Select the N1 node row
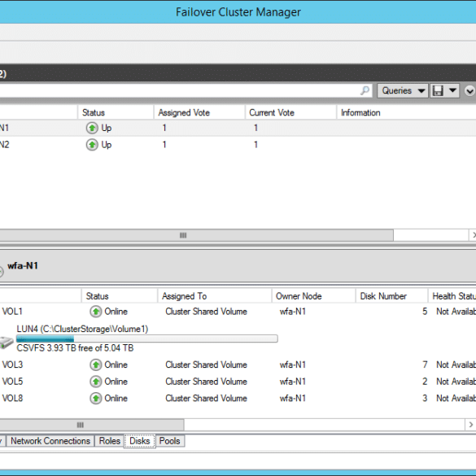The width and height of the screenshot is (476, 476). coord(238,128)
